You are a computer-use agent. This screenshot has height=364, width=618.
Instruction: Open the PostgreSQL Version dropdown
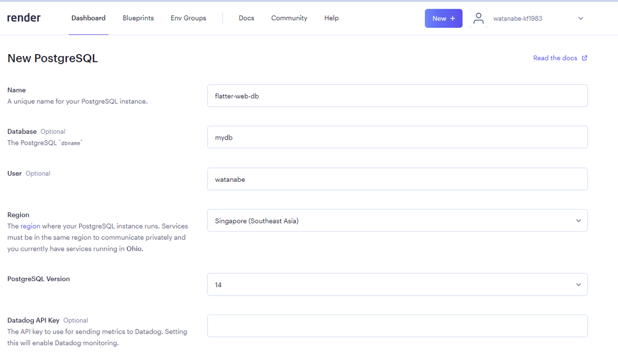click(x=397, y=284)
